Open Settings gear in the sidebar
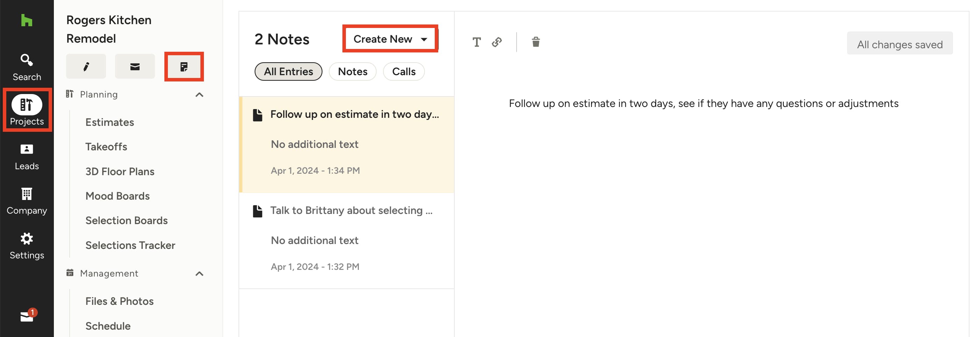 point(27,246)
